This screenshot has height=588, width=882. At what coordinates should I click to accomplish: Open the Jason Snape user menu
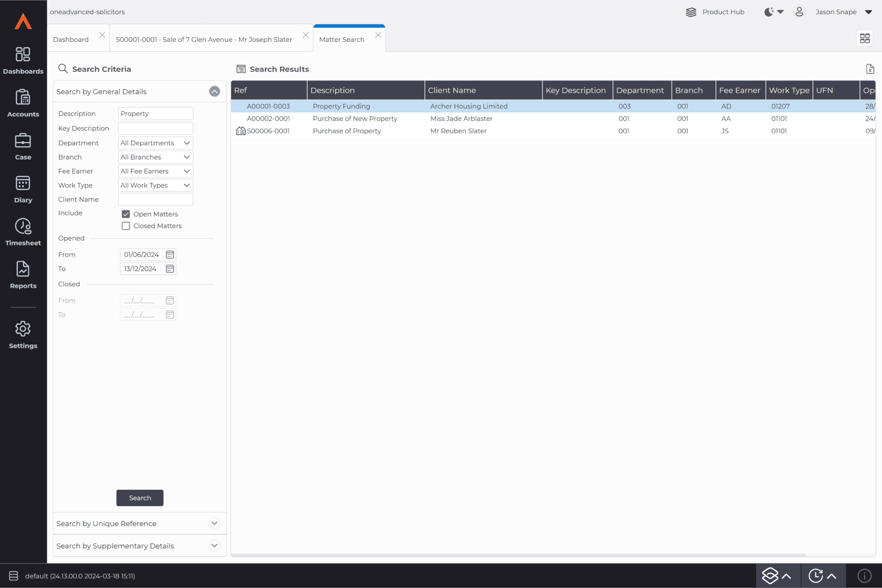(x=842, y=12)
